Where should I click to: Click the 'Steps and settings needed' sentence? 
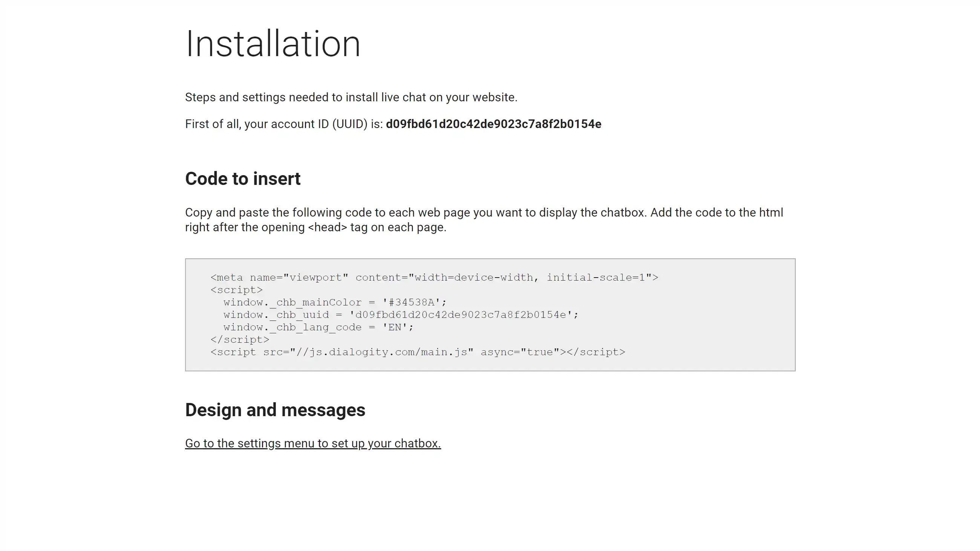click(351, 97)
